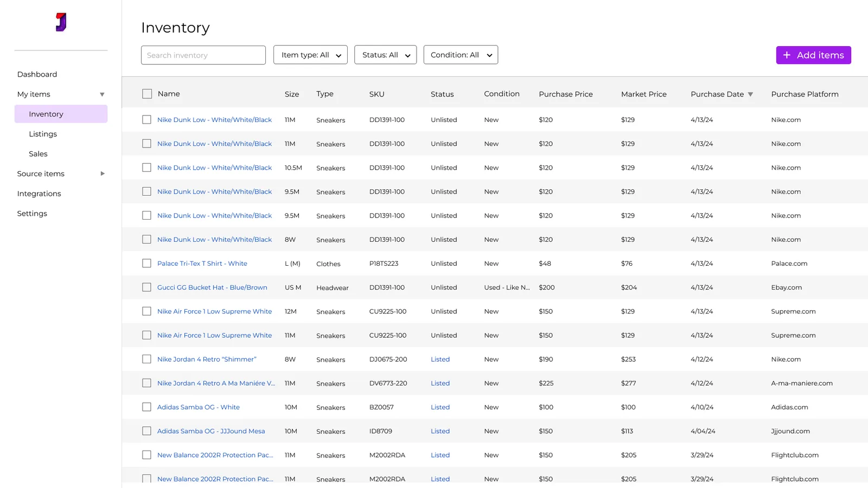Click the "Used - Like N..." condition cell
The image size is (868, 488).
pos(507,287)
